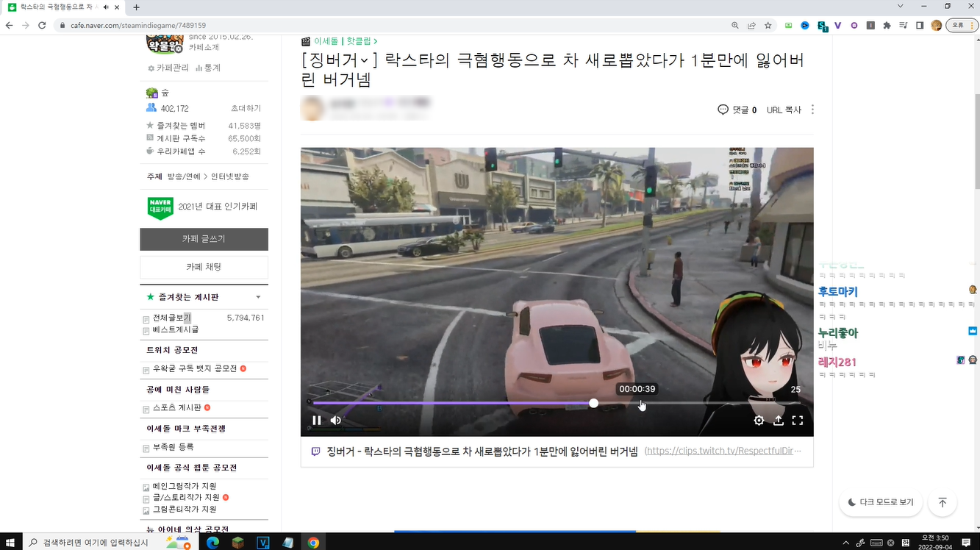The height and width of the screenshot is (550, 980).
Task: Open 카페 채팅 chat
Action: tap(204, 267)
